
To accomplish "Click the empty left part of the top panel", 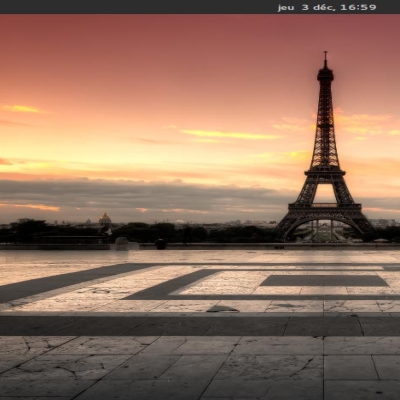I will point(67,7).
